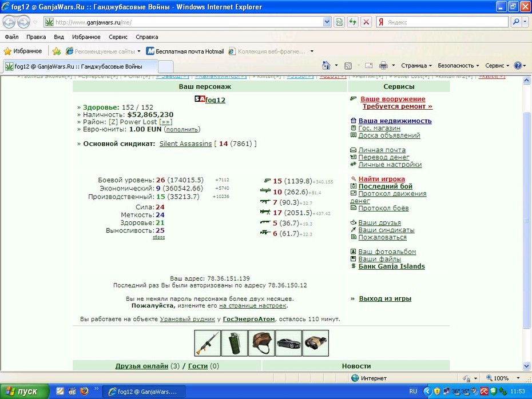Click the Home house icon in command bar

point(327,65)
